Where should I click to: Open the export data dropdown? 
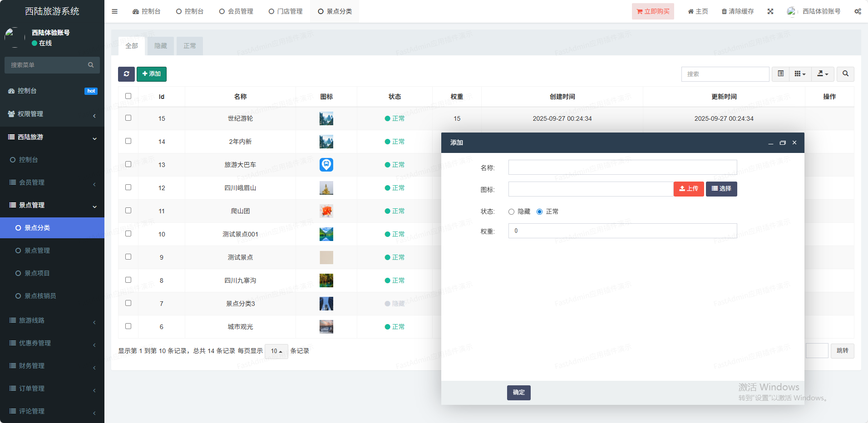tap(823, 74)
